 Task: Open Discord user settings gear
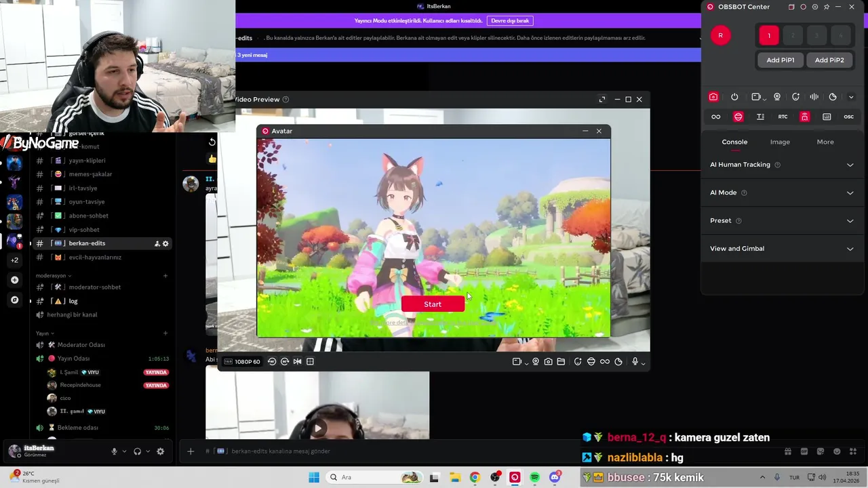(161, 451)
